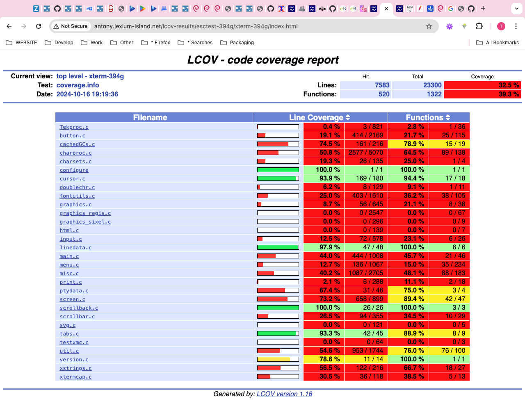Sort table by Line Coverage arrows
525x420 pixels.
coord(348,118)
